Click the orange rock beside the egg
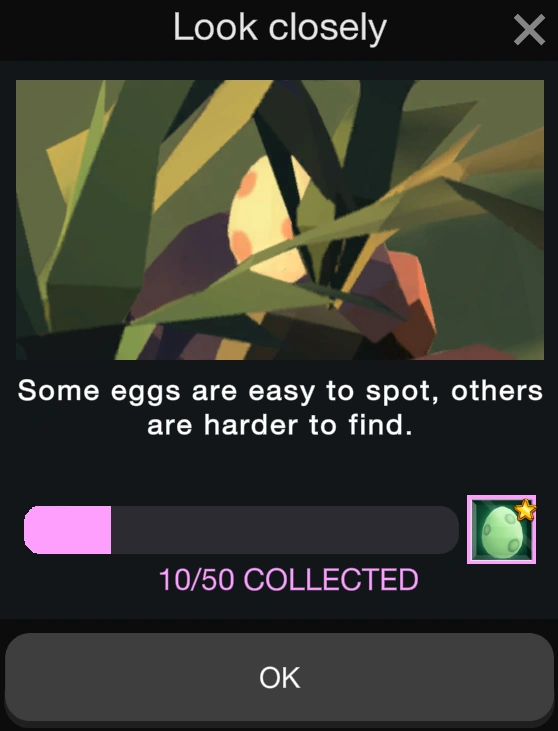This screenshot has width=558, height=731. click(410, 298)
